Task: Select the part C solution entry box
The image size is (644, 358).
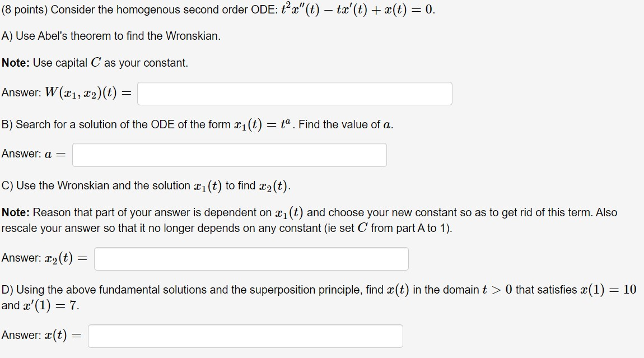Action: tap(251, 258)
